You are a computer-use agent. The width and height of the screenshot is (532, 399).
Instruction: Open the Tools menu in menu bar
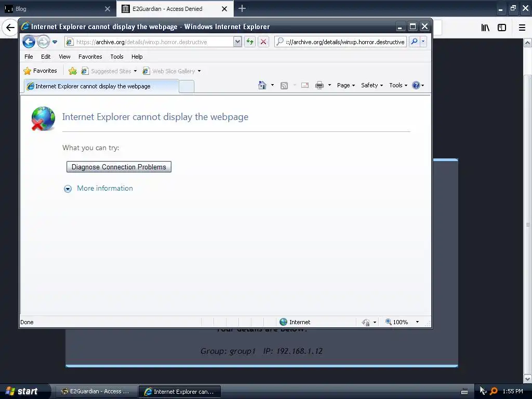117,57
